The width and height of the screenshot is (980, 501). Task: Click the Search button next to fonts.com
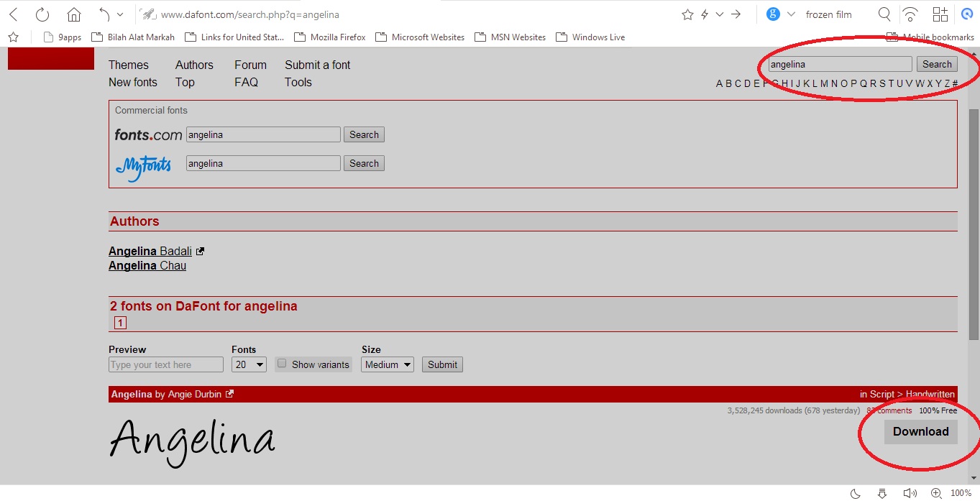[364, 134]
